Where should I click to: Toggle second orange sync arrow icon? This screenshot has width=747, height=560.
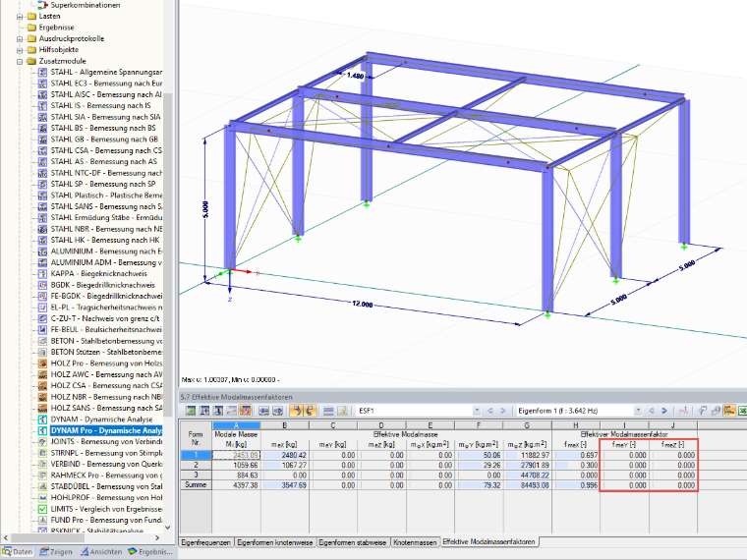pyautogui.click(x=310, y=411)
